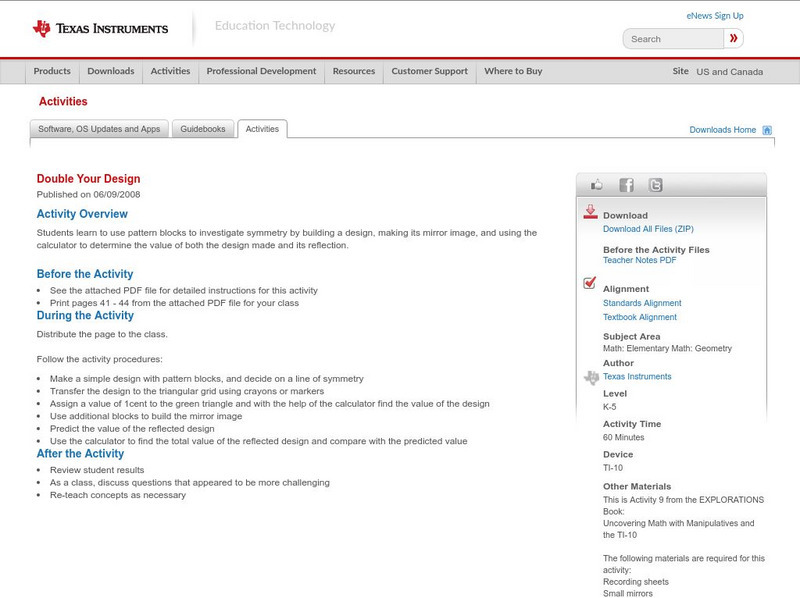The image size is (800, 598).
Task: Click the gray TI icon beside Author
Action: 591,378
